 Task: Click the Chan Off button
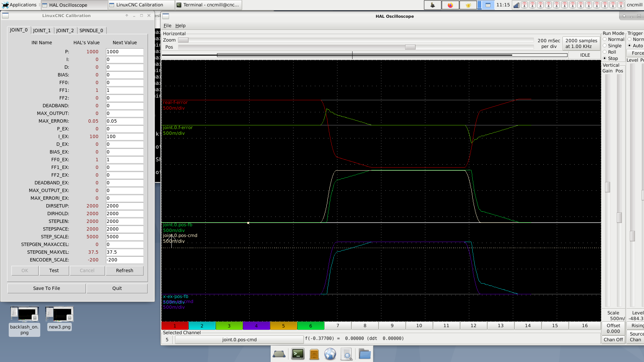click(613, 340)
